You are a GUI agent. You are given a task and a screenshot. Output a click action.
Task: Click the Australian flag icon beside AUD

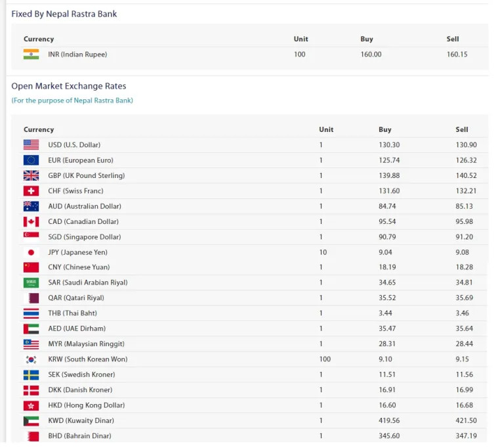31,206
